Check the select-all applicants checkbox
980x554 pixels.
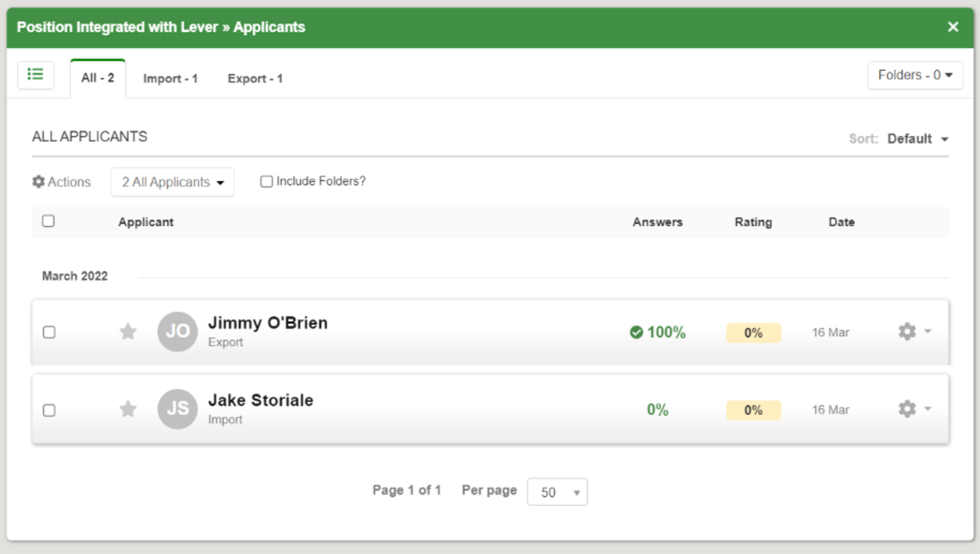49,221
